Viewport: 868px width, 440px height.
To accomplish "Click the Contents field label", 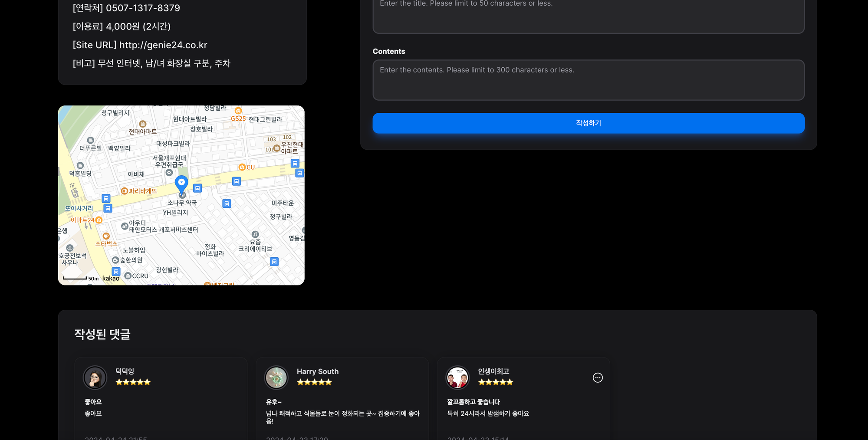I will [x=389, y=51].
